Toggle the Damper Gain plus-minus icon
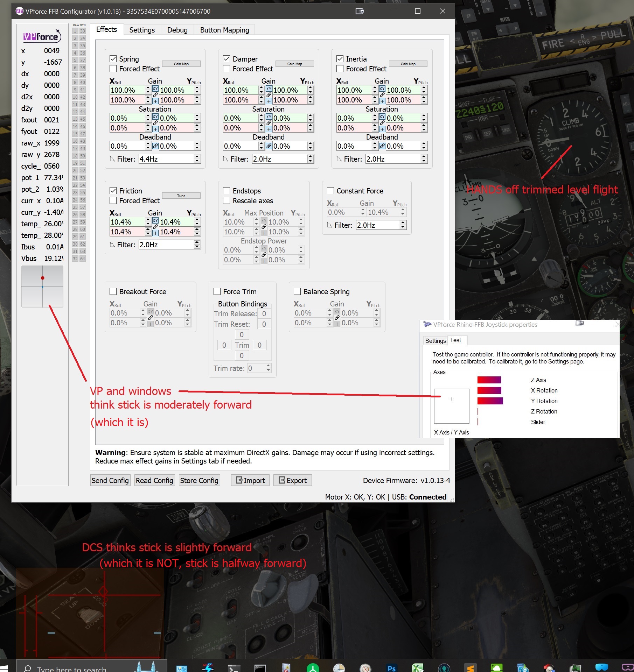 coord(269,101)
